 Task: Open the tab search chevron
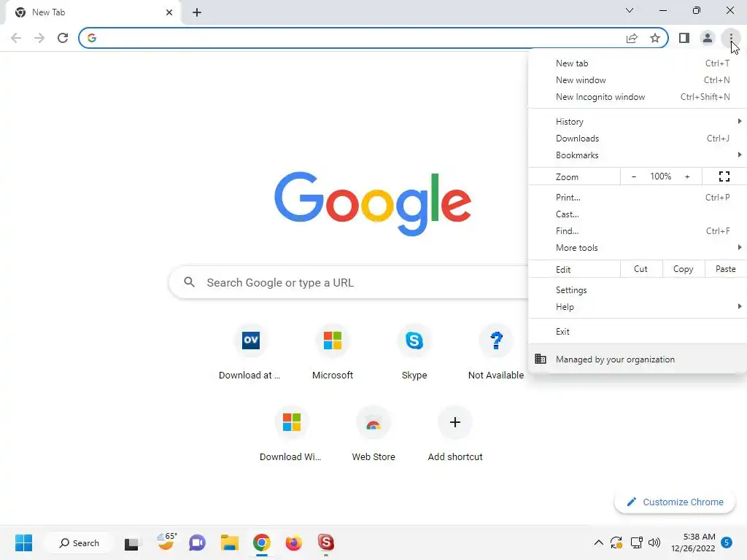630,10
